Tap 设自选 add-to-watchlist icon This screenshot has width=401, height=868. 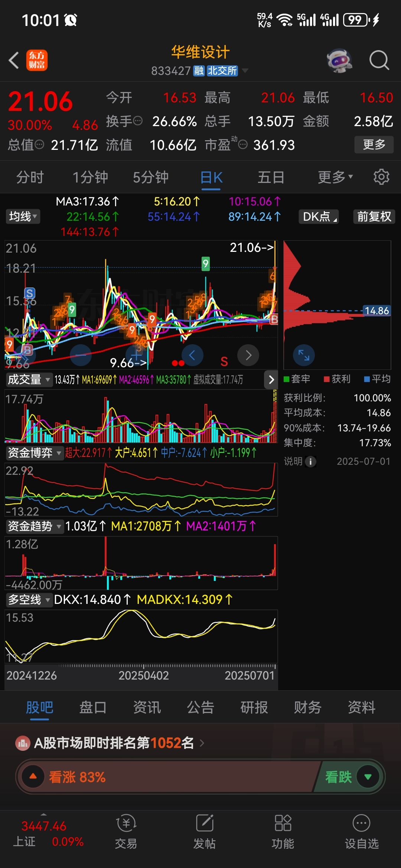[361, 823]
